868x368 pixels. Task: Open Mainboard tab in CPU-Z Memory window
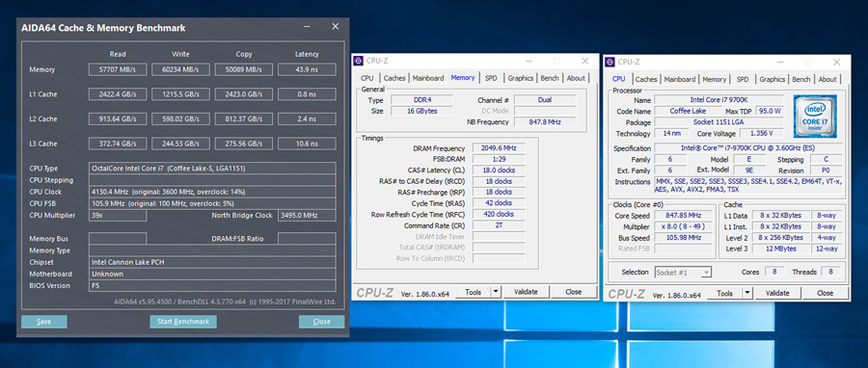pyautogui.click(x=428, y=78)
